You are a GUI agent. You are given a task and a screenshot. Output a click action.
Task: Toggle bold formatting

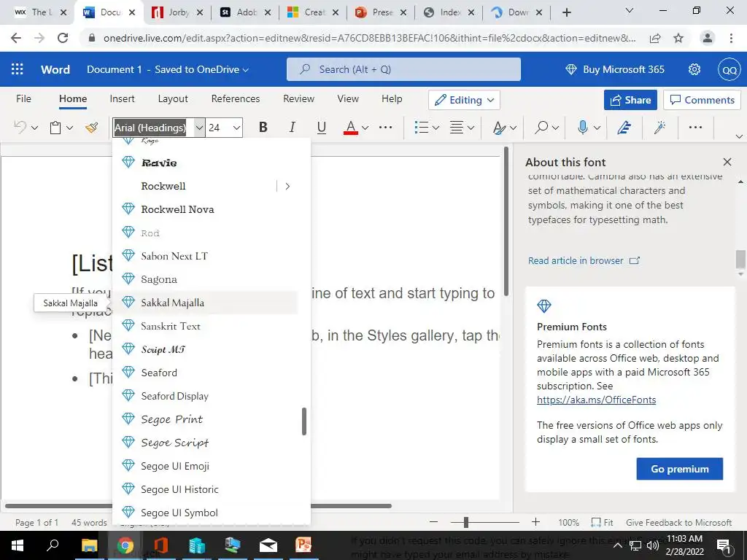point(263,127)
